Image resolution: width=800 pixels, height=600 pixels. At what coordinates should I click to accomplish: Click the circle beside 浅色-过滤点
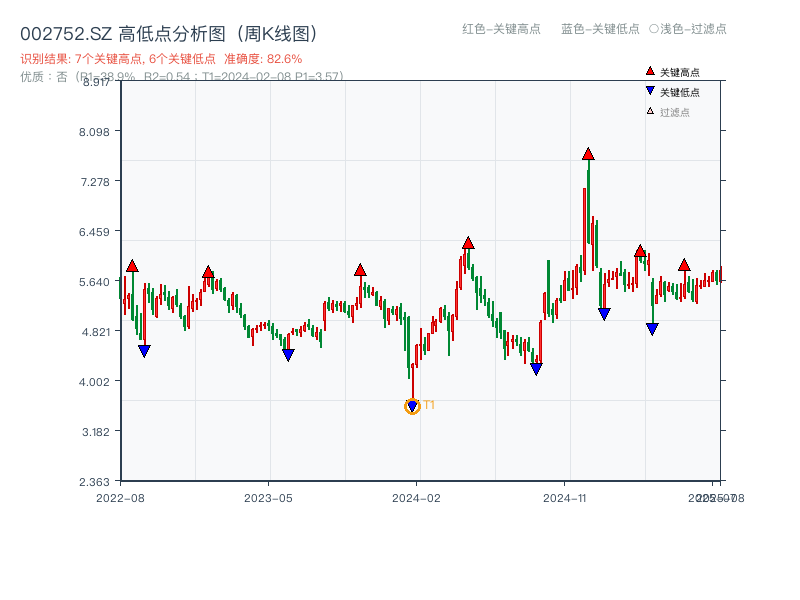click(x=654, y=29)
